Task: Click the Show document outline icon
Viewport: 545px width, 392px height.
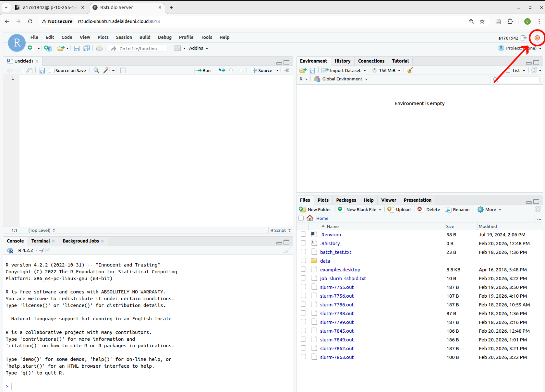Action: pyautogui.click(x=287, y=70)
